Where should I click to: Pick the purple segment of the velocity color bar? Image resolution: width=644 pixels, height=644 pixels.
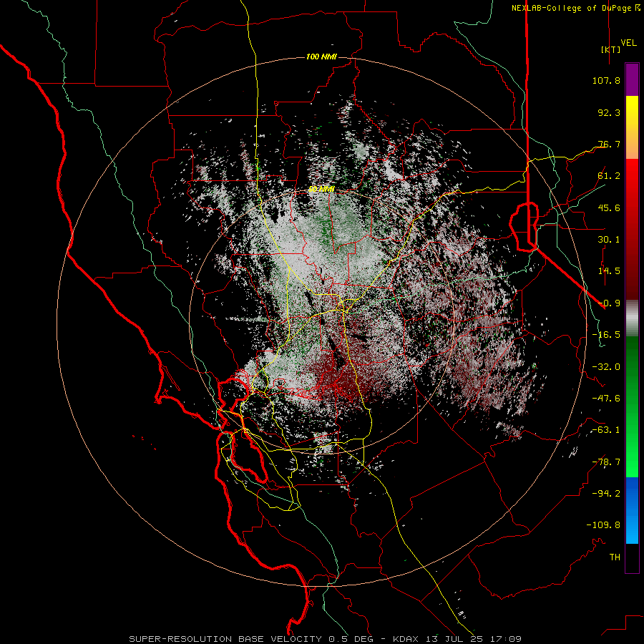tap(632, 79)
